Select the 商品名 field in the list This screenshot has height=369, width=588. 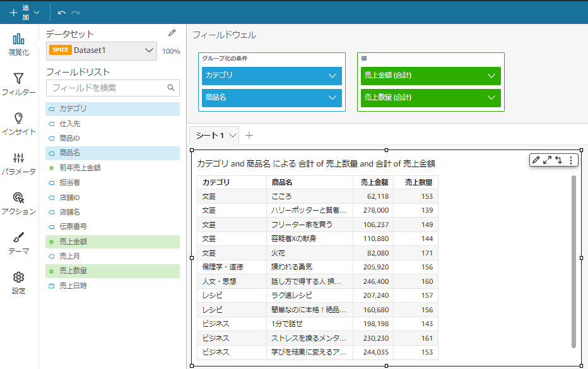pos(112,153)
